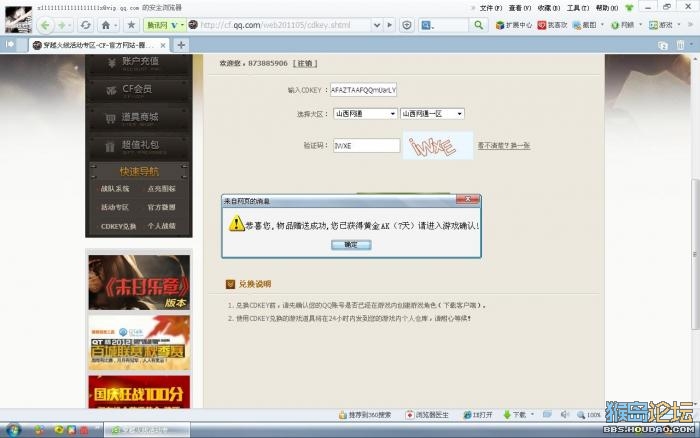Open the 帮助 menu
The image size is (700, 438).
tap(607, 8)
